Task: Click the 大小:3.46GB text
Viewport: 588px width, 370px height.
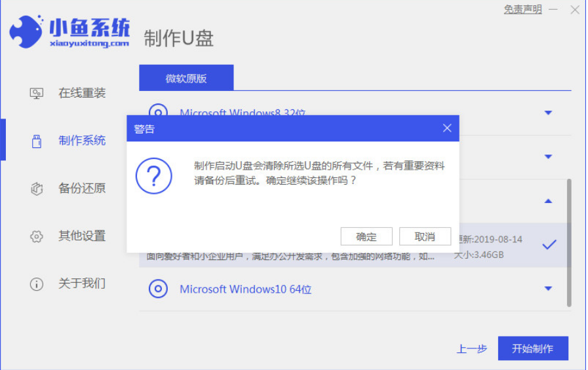Action: pos(479,255)
